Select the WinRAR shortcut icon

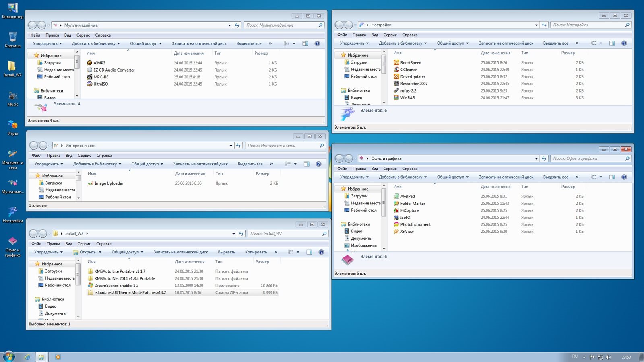click(396, 98)
